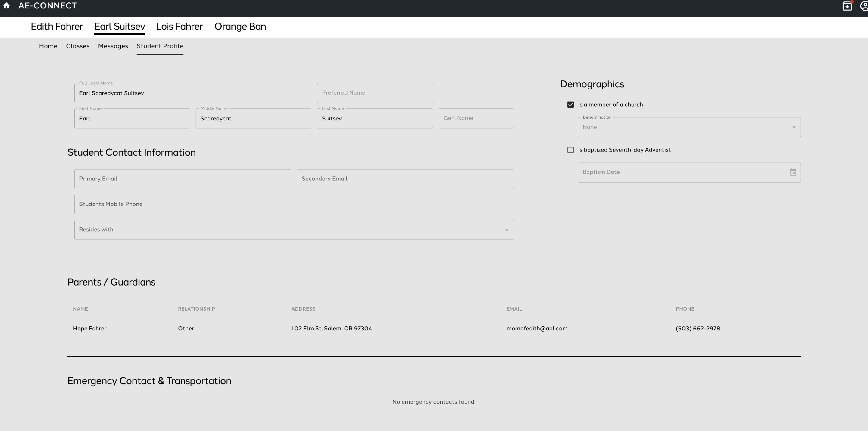Click the Hope Fahrer parent entry

click(x=89, y=328)
